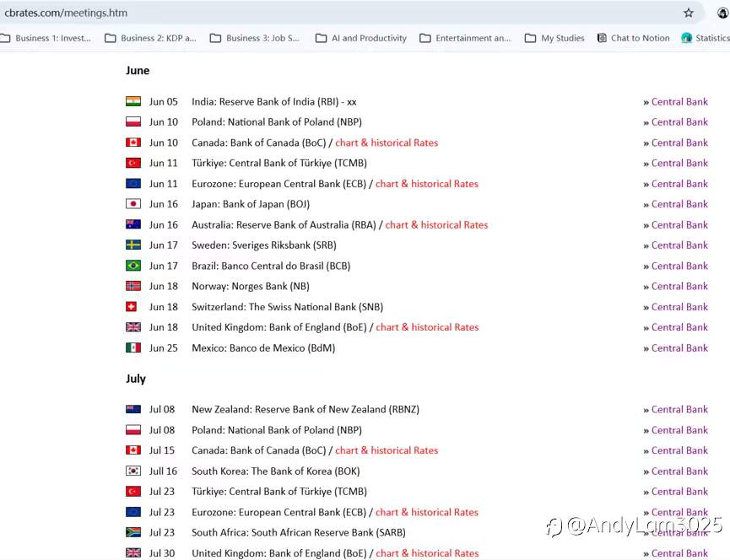Click the UK flag icon on Jun 18
The width and height of the screenshot is (730, 560).
click(133, 327)
